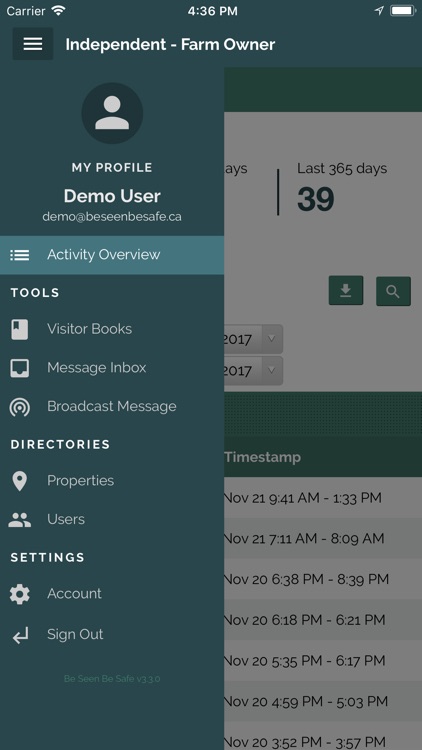Open Visitor Books from the menu

[112, 329]
